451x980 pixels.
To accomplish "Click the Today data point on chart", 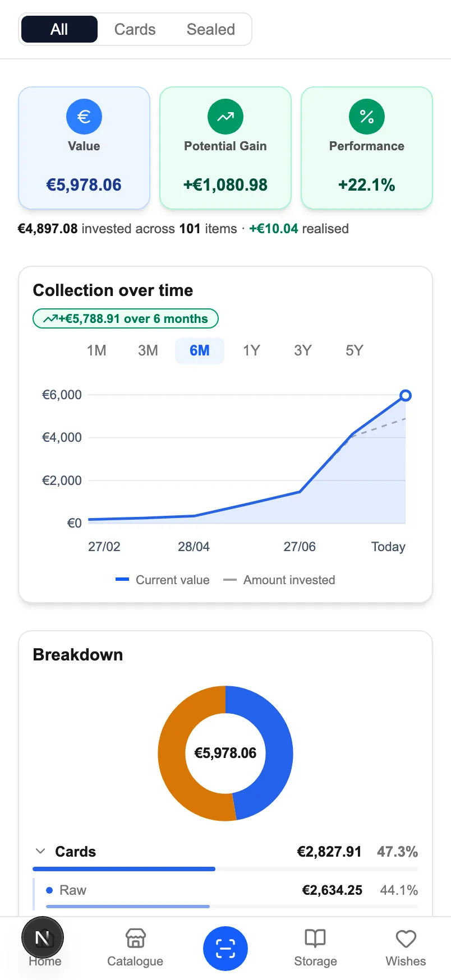I will coord(406,396).
